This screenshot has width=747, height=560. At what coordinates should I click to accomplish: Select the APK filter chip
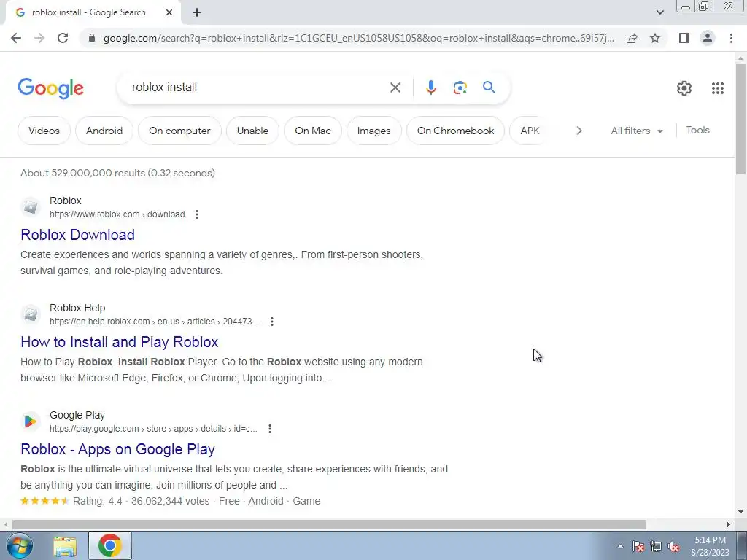coord(530,131)
